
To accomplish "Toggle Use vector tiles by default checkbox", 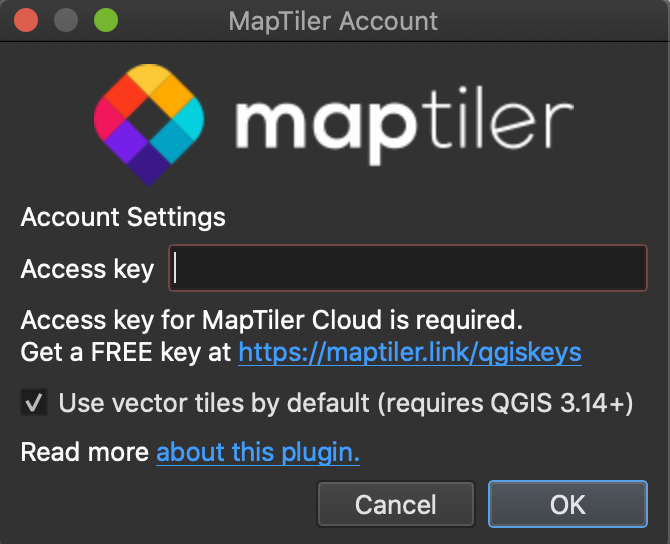I will coord(34,402).
